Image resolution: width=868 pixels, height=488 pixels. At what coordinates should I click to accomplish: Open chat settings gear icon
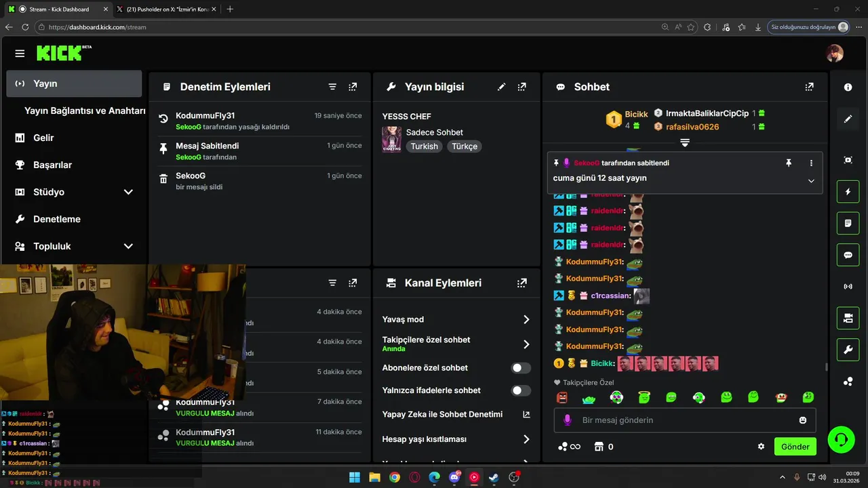(761, 447)
